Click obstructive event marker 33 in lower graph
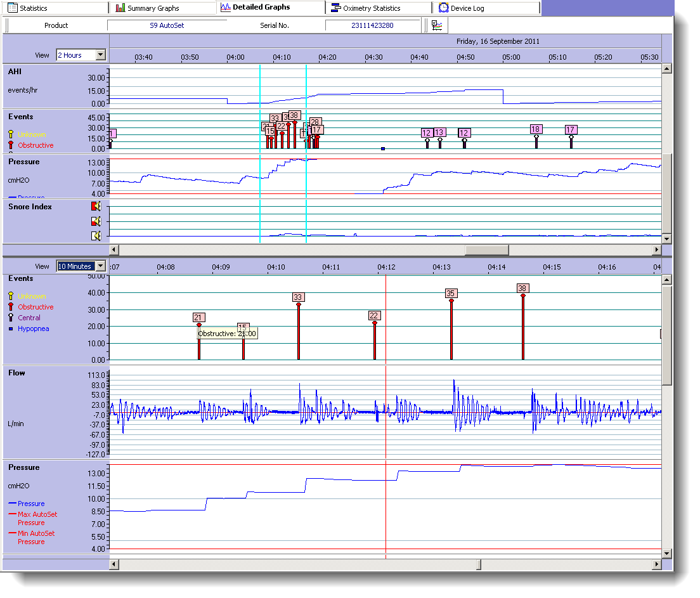Screen dimensions: 700x598 (x=298, y=297)
